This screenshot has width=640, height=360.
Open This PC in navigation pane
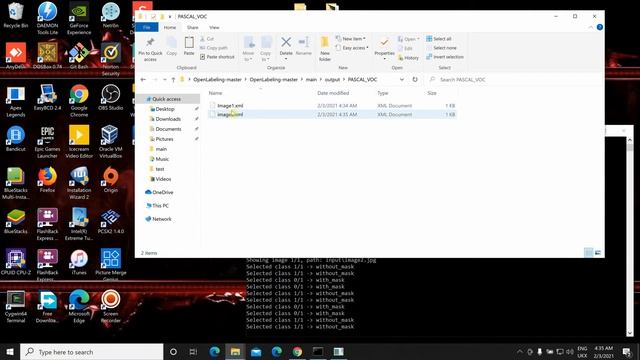(x=160, y=206)
